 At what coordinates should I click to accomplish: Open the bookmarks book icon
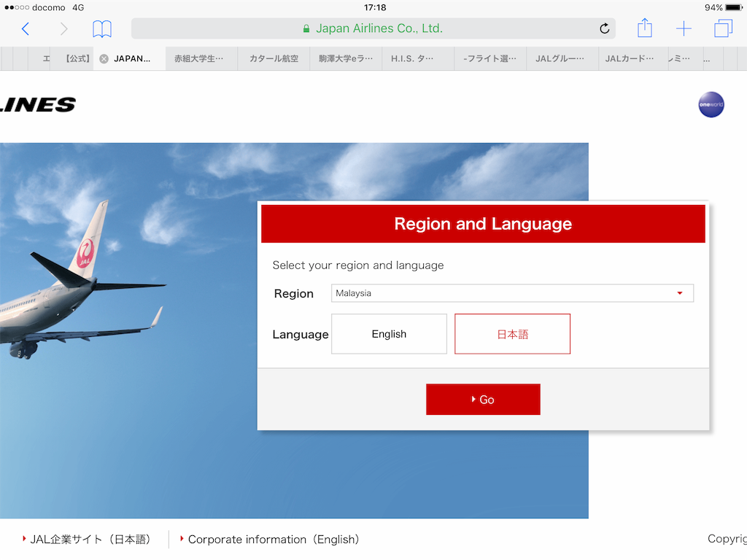click(102, 29)
